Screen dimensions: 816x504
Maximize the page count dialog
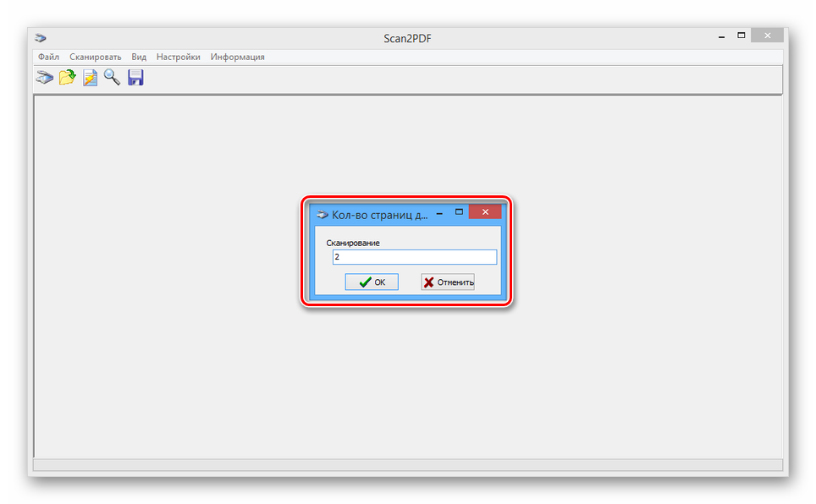click(459, 213)
